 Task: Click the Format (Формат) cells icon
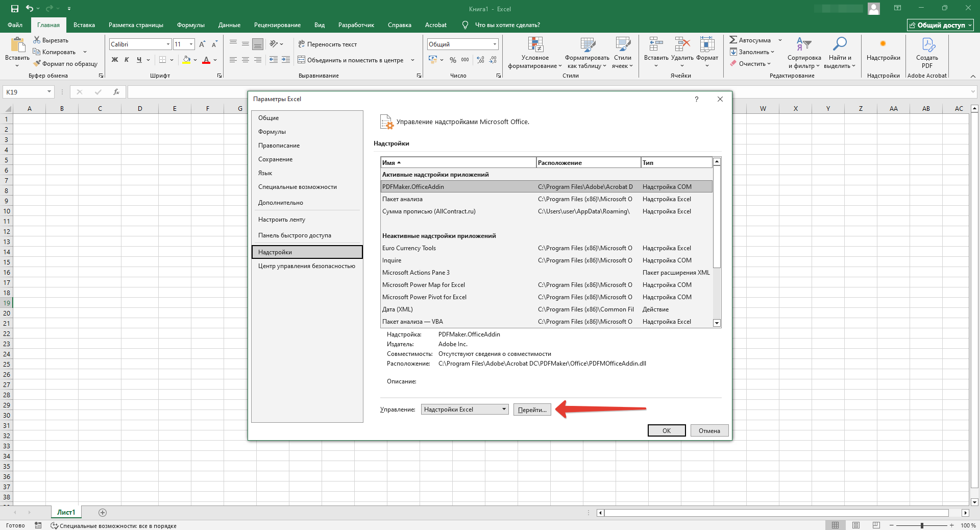click(x=707, y=45)
